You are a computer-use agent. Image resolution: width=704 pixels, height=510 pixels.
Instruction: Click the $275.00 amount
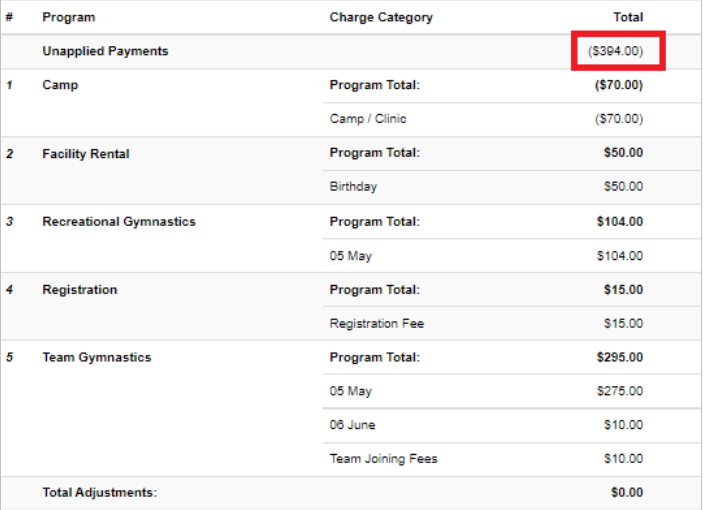pyautogui.click(x=620, y=391)
